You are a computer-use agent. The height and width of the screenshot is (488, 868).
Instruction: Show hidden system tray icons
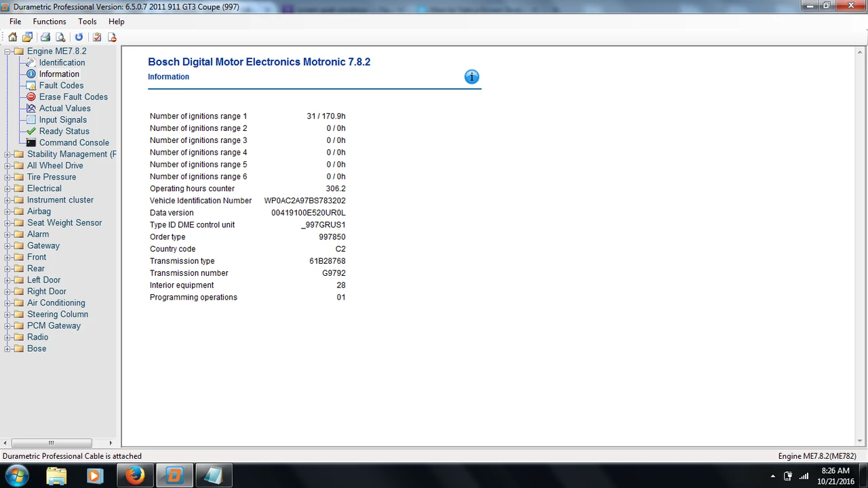coord(773,476)
